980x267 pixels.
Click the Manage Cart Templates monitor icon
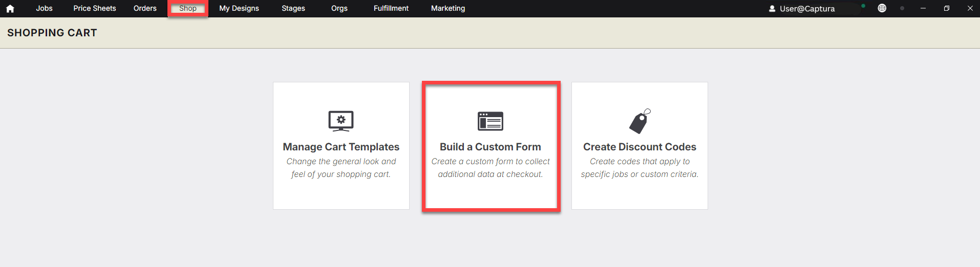pyautogui.click(x=341, y=121)
